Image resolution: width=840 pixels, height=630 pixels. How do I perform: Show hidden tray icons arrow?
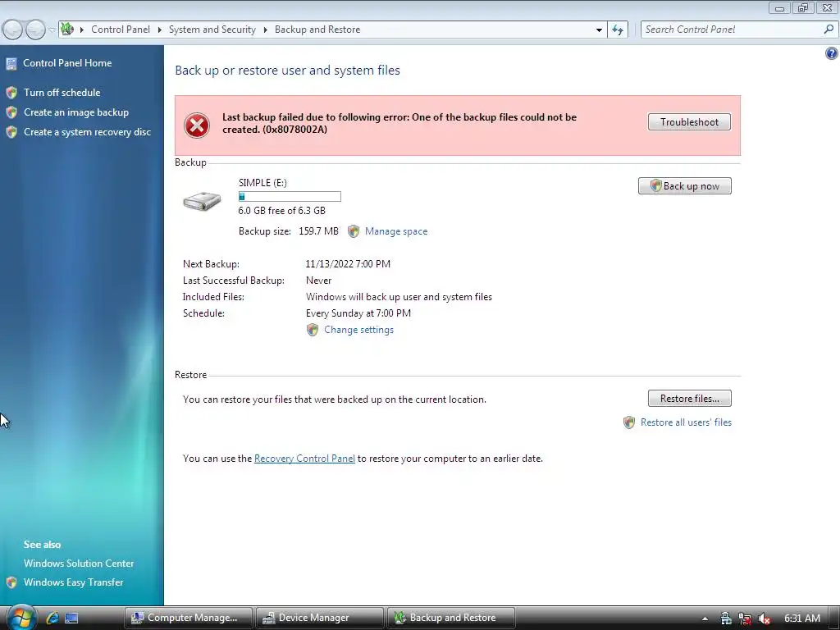click(705, 619)
